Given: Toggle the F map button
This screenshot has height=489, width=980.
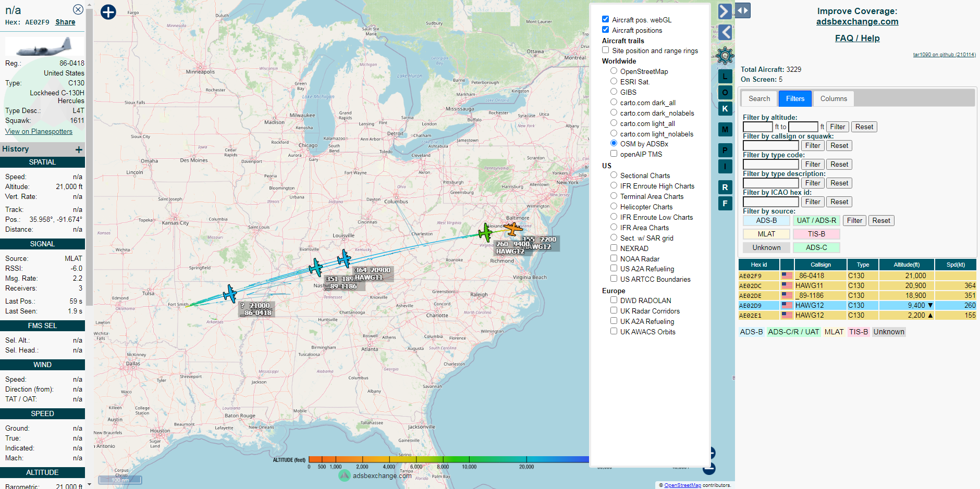Looking at the screenshot, I should (725, 204).
